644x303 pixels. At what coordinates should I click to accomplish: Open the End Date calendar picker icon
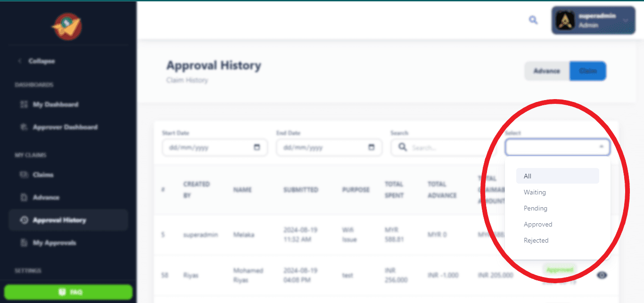pyautogui.click(x=372, y=147)
